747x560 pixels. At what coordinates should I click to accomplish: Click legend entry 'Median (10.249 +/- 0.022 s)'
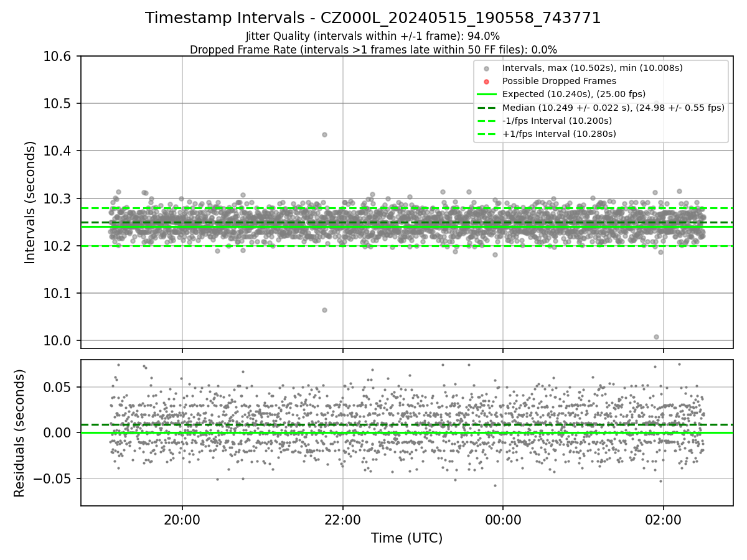(x=613, y=108)
